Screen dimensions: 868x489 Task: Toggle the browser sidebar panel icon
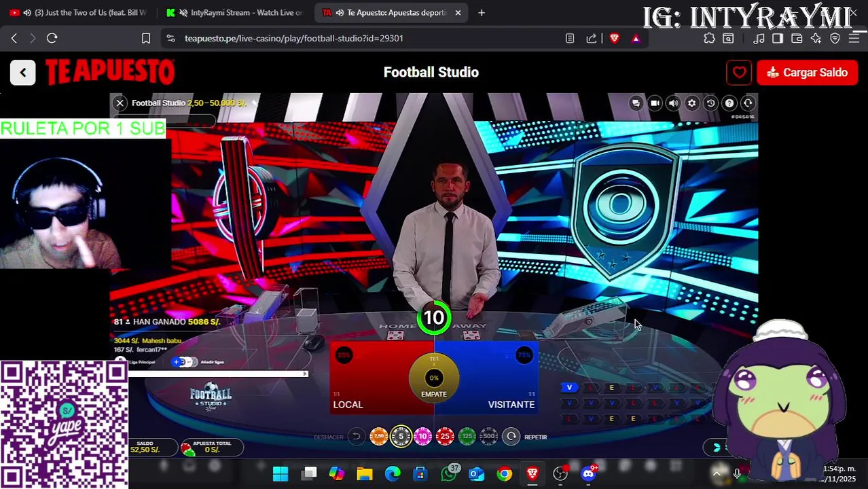click(x=778, y=39)
